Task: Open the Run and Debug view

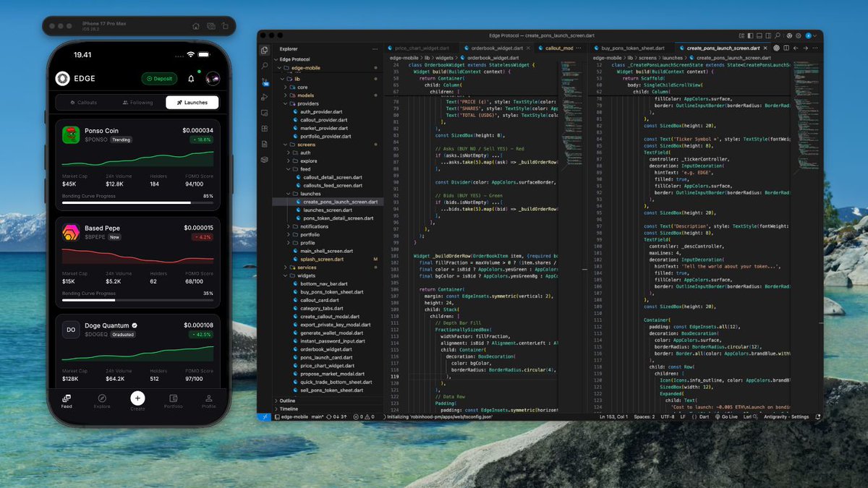Action: pyautogui.click(x=265, y=98)
